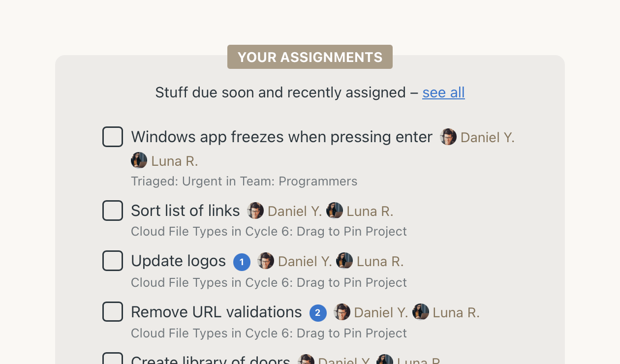Open the Update logos comment count badge
This screenshot has height=364, width=620.
[x=242, y=262]
